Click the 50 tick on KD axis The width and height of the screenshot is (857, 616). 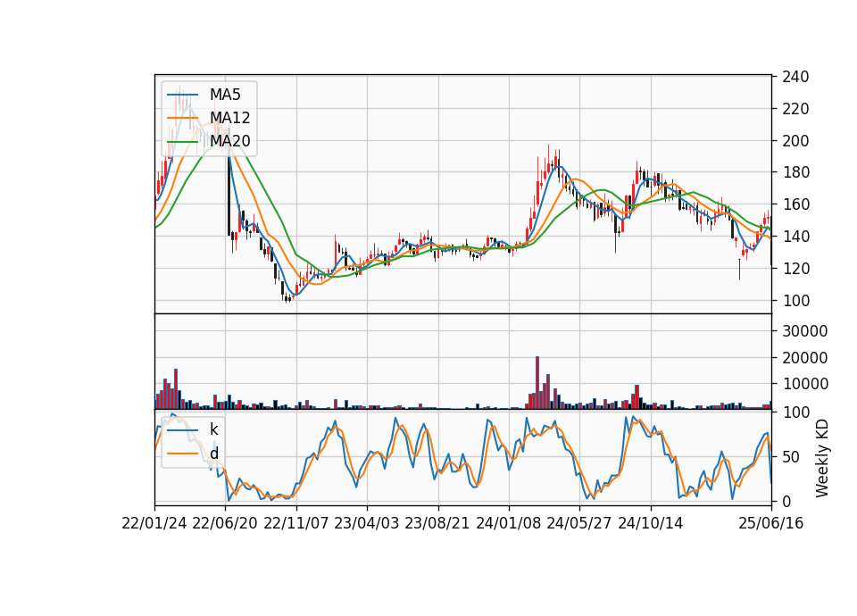click(791, 456)
